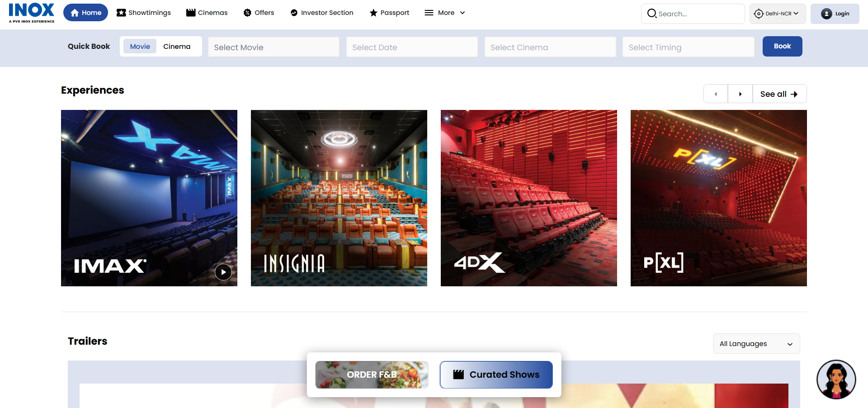The image size is (868, 408).
Task: Select Cinema quick book tab
Action: pyautogui.click(x=177, y=46)
